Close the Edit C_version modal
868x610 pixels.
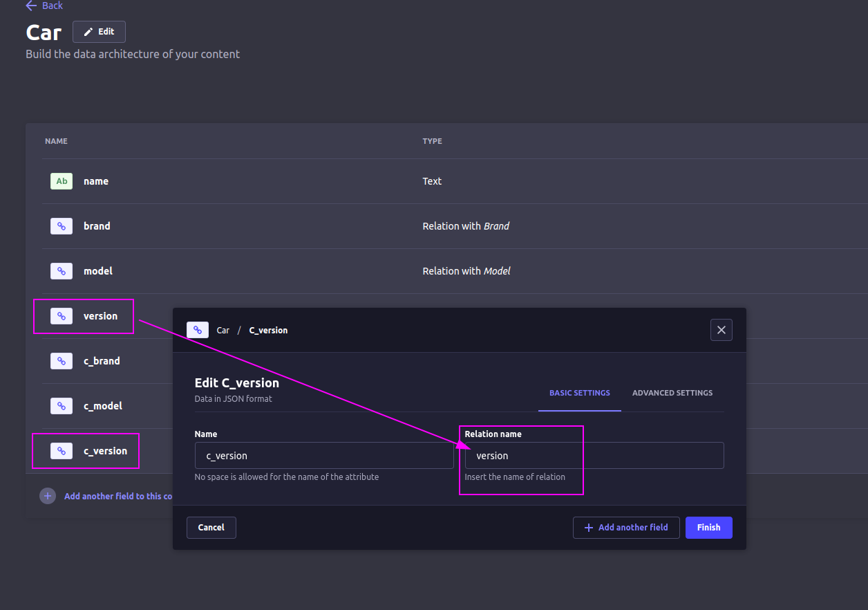point(721,330)
